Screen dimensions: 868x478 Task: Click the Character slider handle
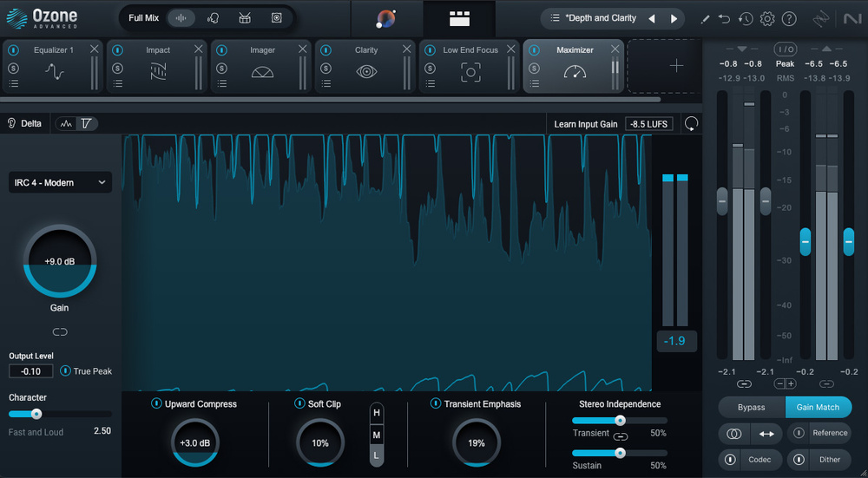pos(36,414)
